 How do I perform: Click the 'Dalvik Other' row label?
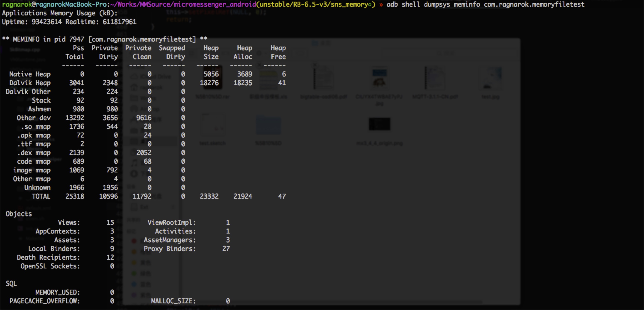tap(28, 92)
